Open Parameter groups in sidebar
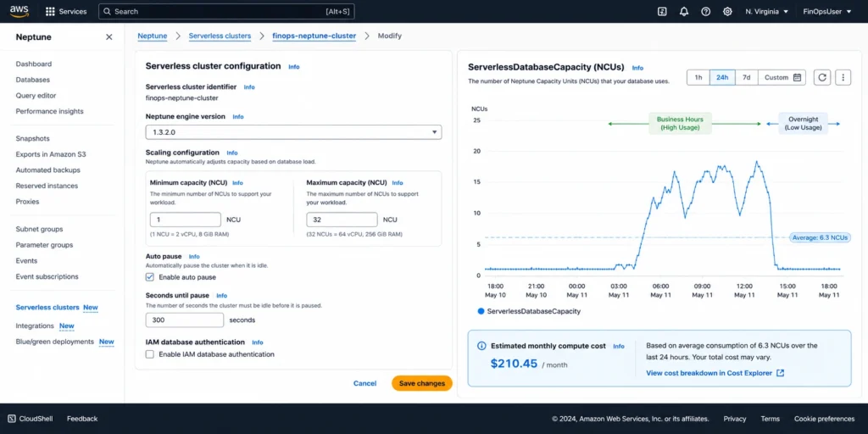Viewport: 868px width, 434px height. (x=44, y=245)
